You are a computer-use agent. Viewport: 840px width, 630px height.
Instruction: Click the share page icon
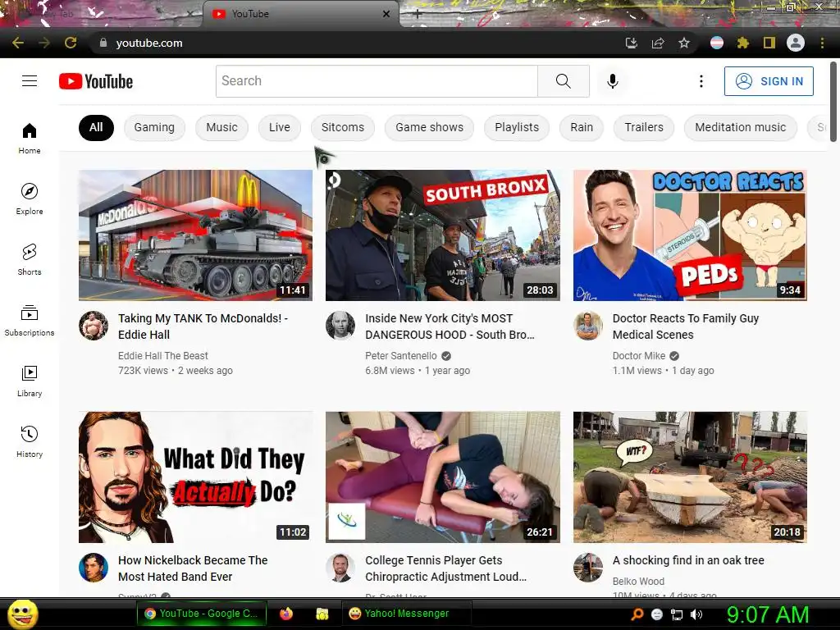658,43
